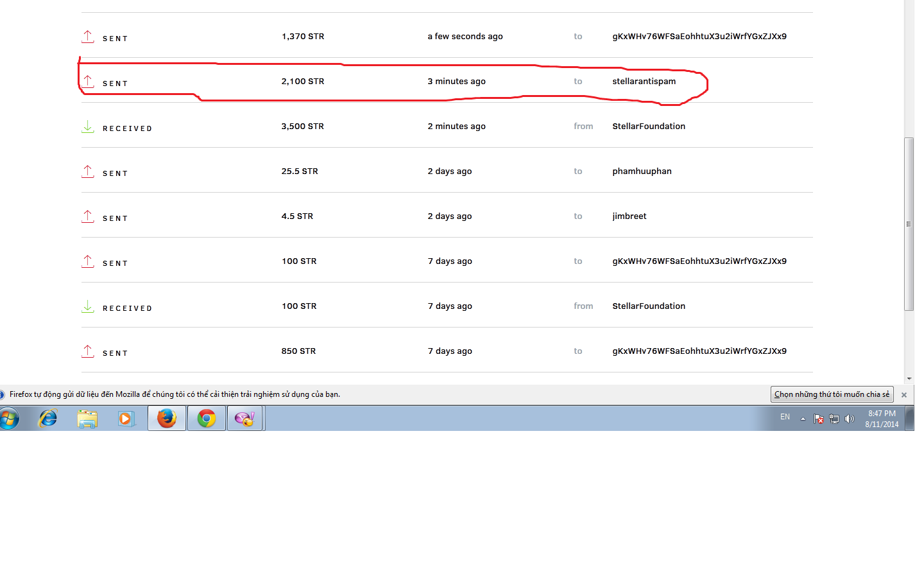Click the 'SENT' label in the 1,370 STR row

pyautogui.click(x=116, y=39)
